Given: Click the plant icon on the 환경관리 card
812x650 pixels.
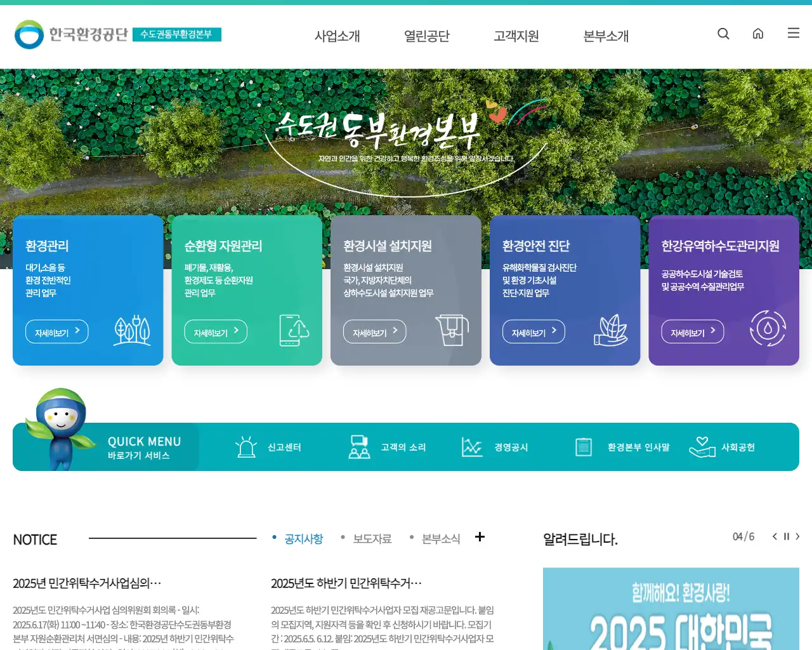Looking at the screenshot, I should pos(132,331).
